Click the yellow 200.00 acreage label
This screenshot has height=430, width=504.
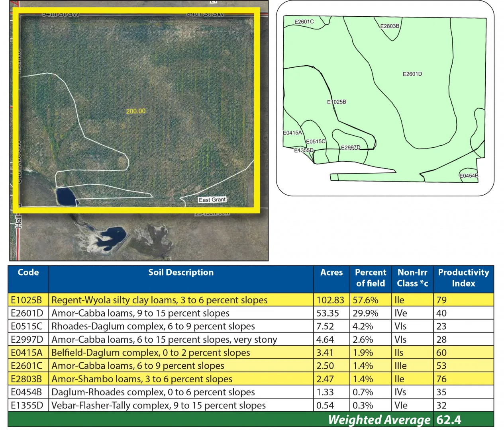tap(135, 111)
